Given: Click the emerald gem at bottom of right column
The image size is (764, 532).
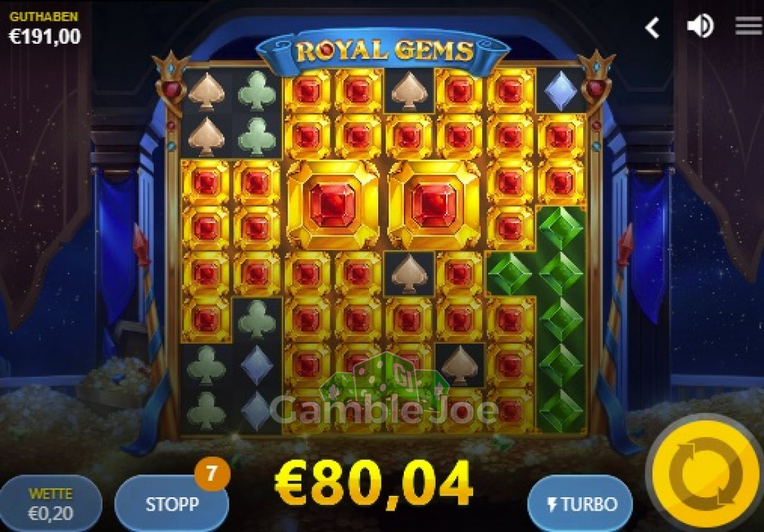Looking at the screenshot, I should [561, 411].
